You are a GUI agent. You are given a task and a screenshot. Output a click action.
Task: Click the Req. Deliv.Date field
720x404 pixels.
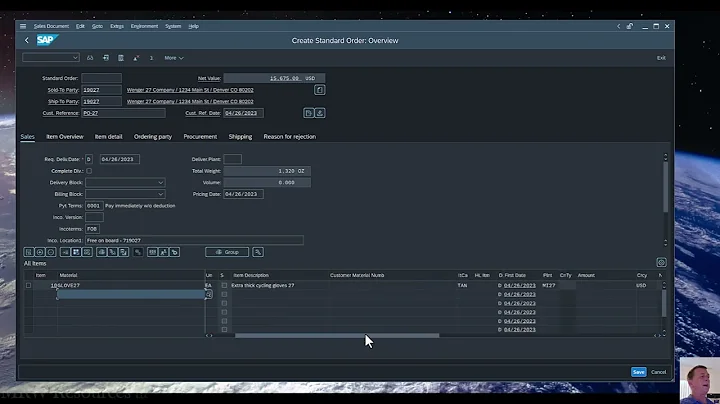tap(119, 159)
